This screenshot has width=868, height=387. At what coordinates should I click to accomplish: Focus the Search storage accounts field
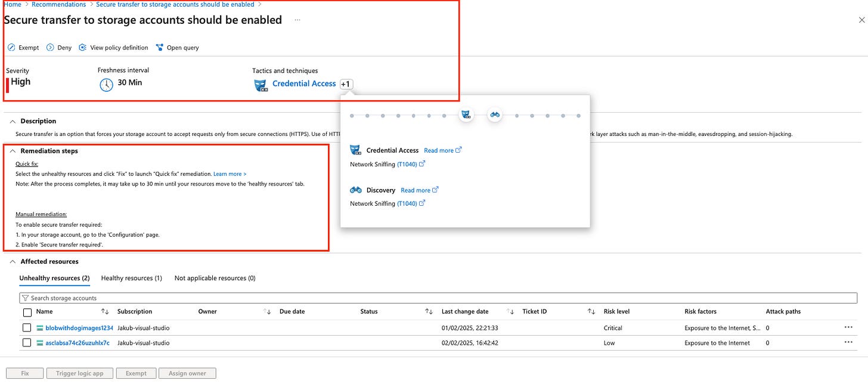click(x=438, y=298)
